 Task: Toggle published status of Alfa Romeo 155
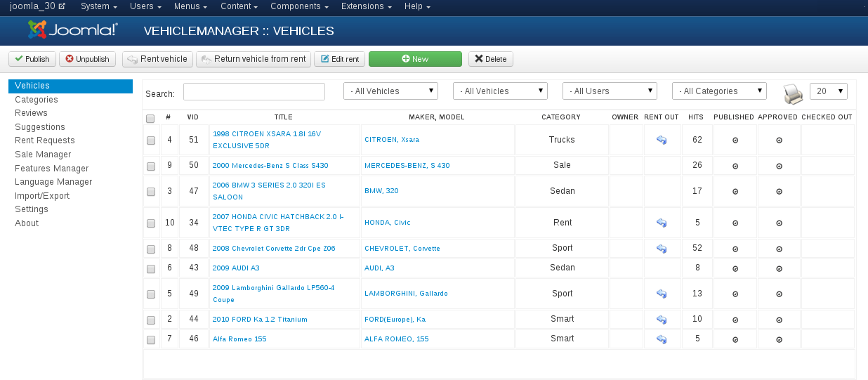[x=735, y=339]
